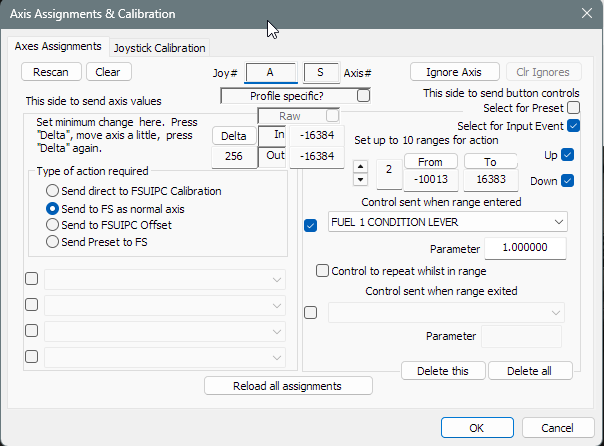Screen dimensions: 604x446
Task: Uncheck the Up checkbox
Action: [567, 154]
